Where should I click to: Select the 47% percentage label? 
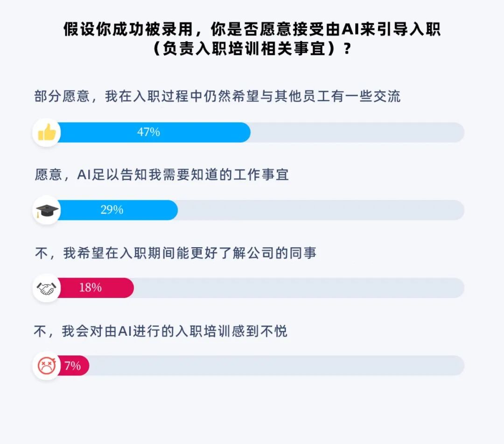[x=148, y=132]
